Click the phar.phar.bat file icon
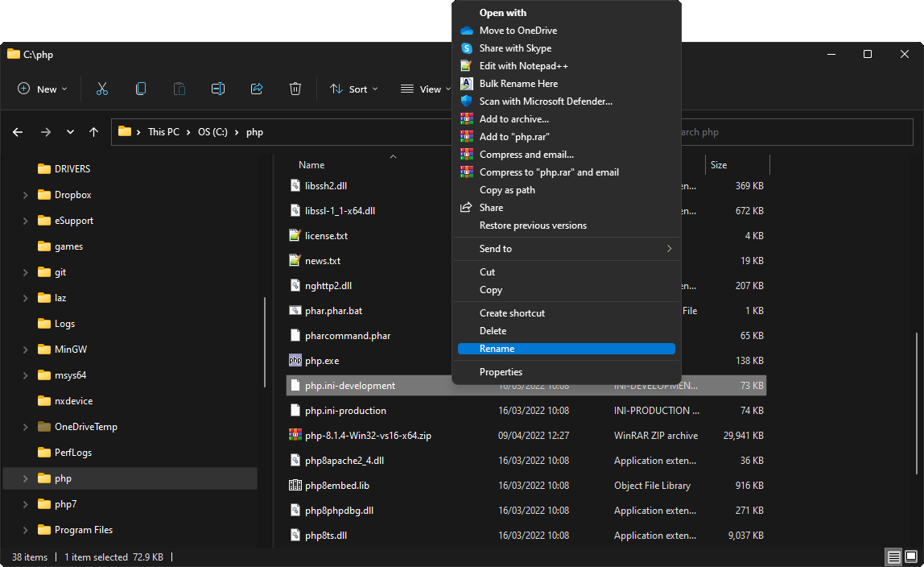This screenshot has width=924, height=567. tap(295, 311)
